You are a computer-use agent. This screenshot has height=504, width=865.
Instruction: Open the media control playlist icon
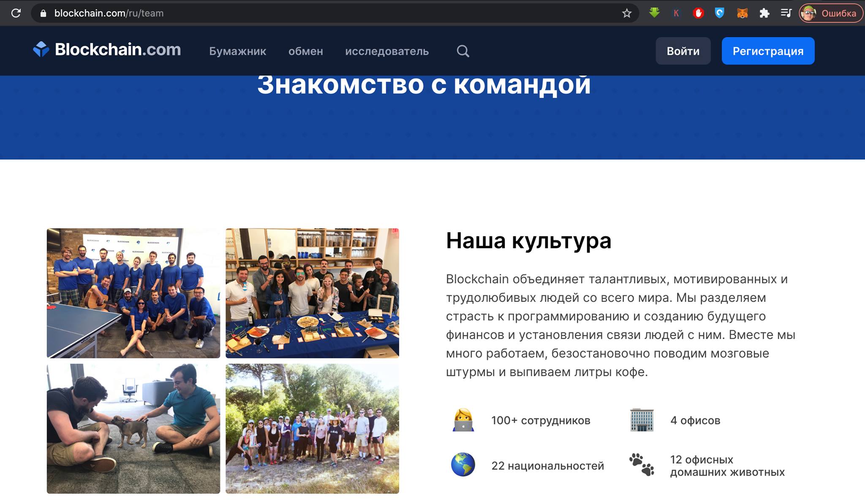coord(786,13)
